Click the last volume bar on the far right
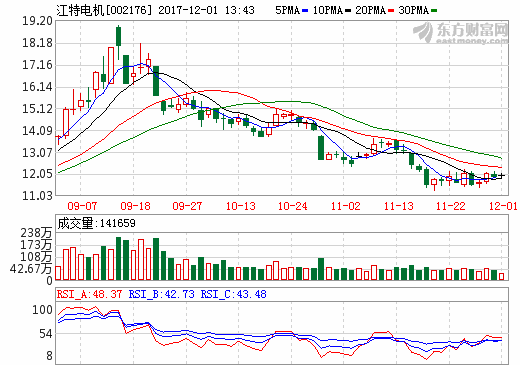The height and width of the screenshot is (365, 520). (x=501, y=276)
